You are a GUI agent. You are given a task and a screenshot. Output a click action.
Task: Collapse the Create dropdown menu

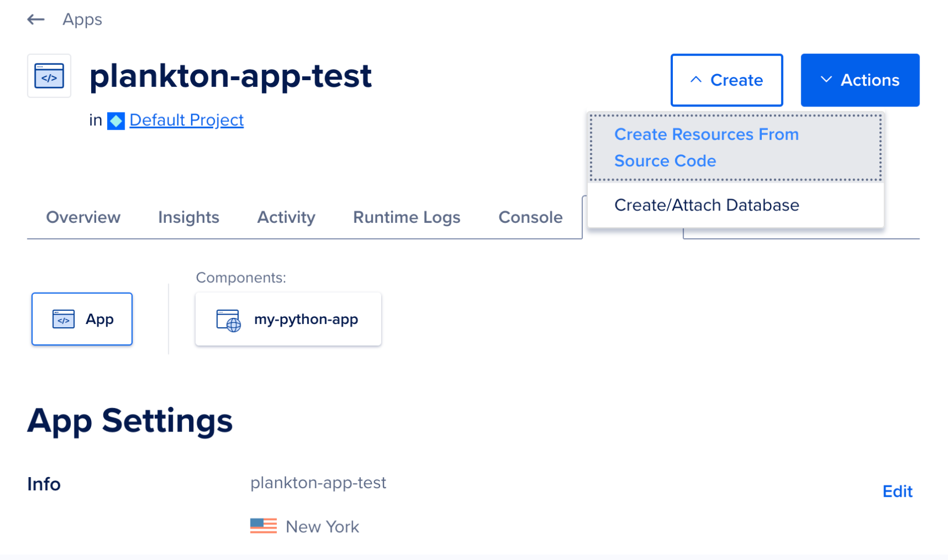tap(726, 80)
